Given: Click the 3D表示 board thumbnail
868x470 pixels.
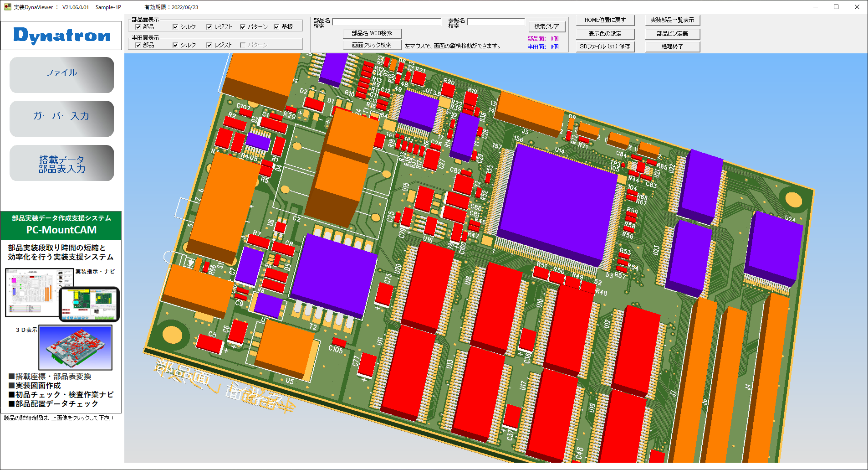Looking at the screenshot, I should tap(76, 347).
